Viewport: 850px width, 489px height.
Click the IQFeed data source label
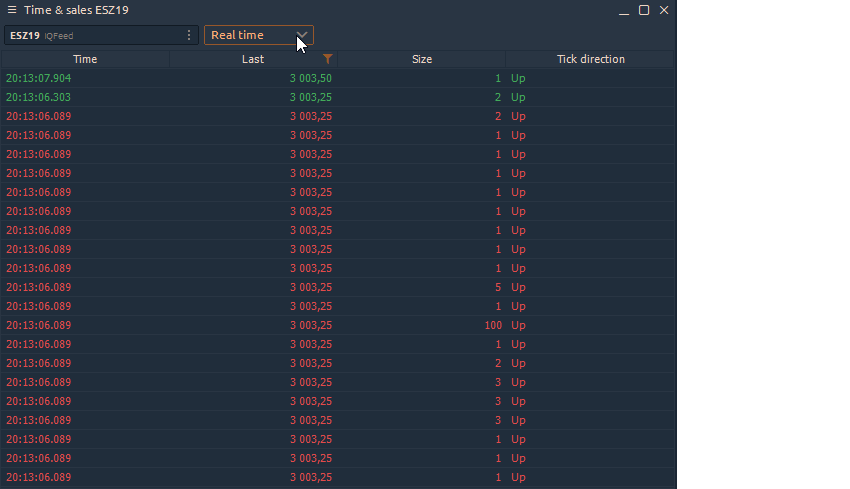click(x=59, y=36)
